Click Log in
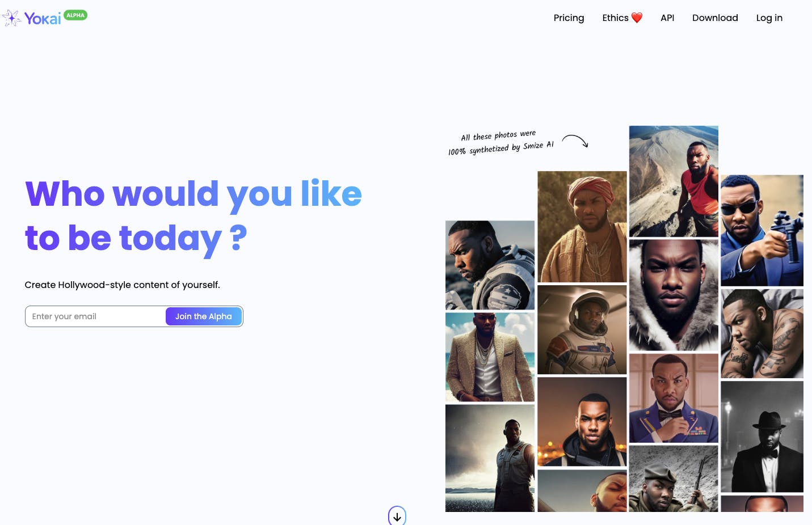 pos(769,18)
